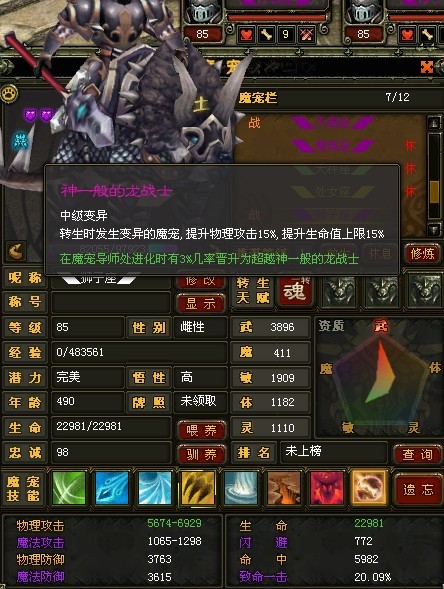
Task: Click the paw print icon
Action: pyautogui.click(x=10, y=93)
